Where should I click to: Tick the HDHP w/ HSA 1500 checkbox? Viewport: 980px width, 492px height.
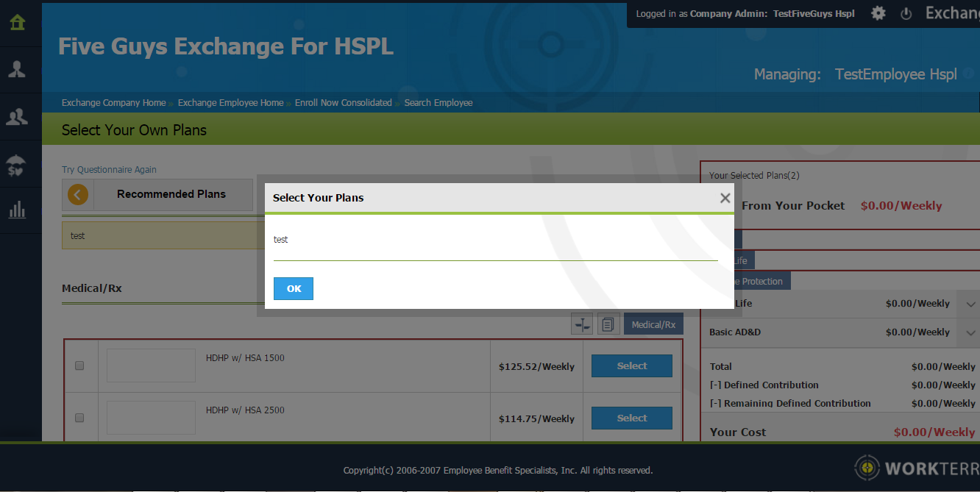pyautogui.click(x=79, y=366)
